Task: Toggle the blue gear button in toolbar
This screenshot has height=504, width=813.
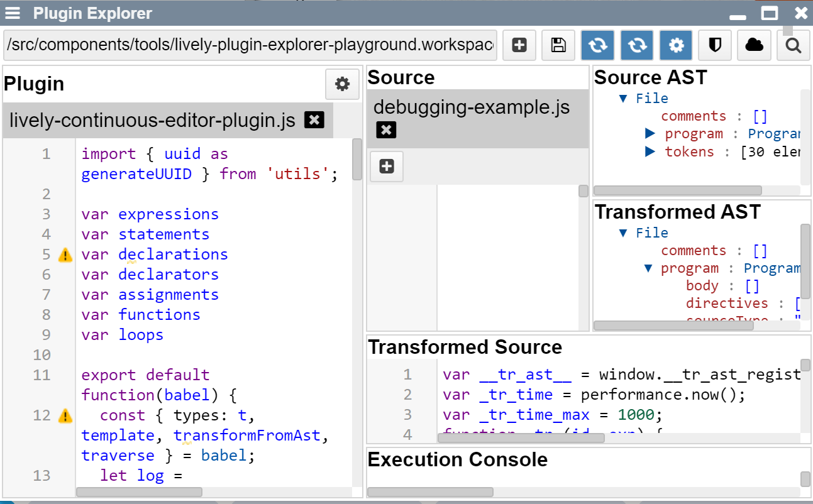Action: pos(676,45)
